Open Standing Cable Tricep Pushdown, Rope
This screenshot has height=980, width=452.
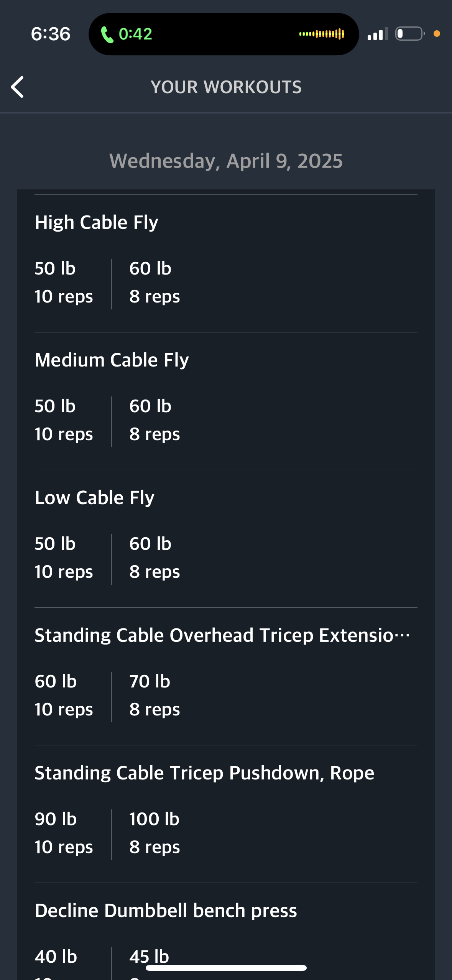coord(204,773)
